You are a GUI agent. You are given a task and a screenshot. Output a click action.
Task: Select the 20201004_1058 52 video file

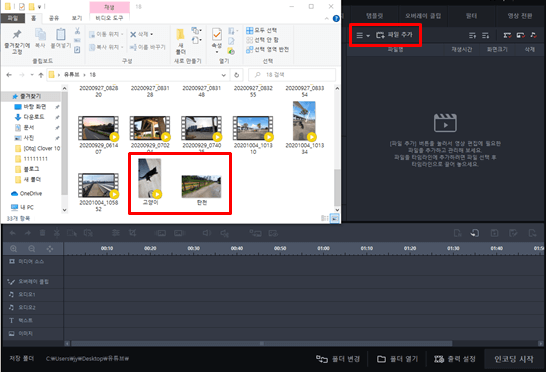point(99,192)
